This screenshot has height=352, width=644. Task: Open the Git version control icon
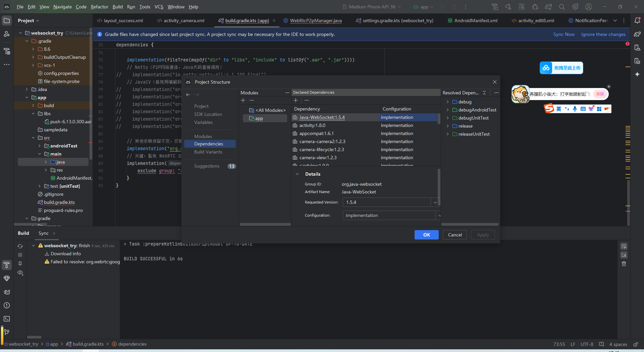point(7,332)
